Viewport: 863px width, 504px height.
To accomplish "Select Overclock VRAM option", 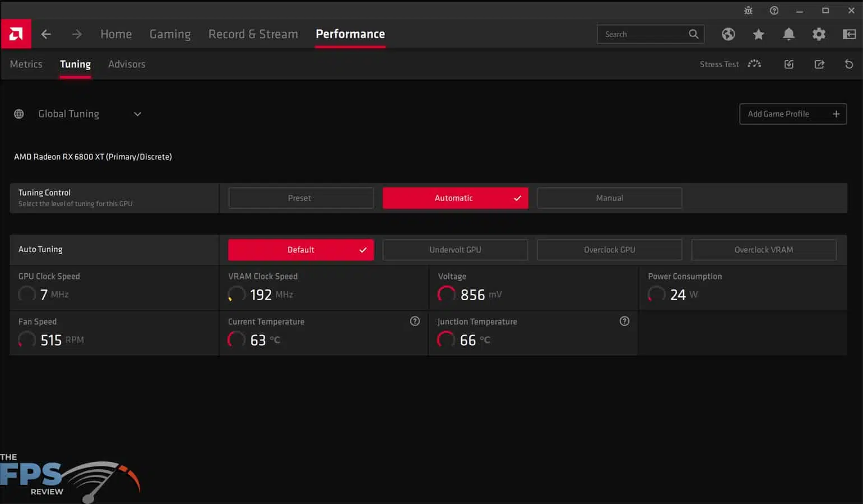I will tap(764, 250).
